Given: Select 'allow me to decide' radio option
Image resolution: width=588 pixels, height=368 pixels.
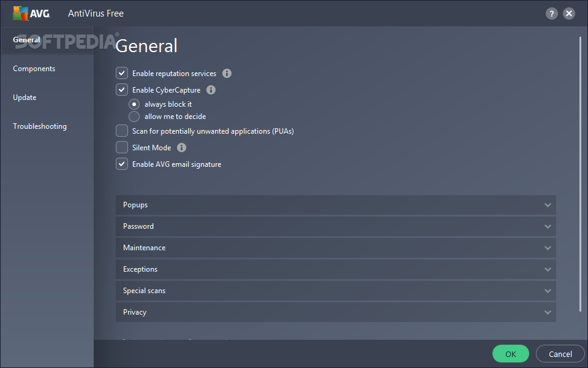Looking at the screenshot, I should 134,117.
